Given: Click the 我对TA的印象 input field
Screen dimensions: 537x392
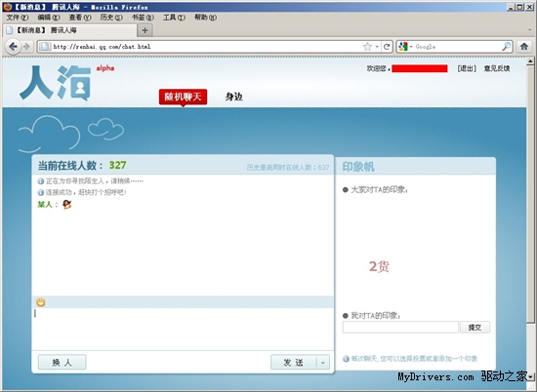Looking at the screenshot, I should point(400,328).
